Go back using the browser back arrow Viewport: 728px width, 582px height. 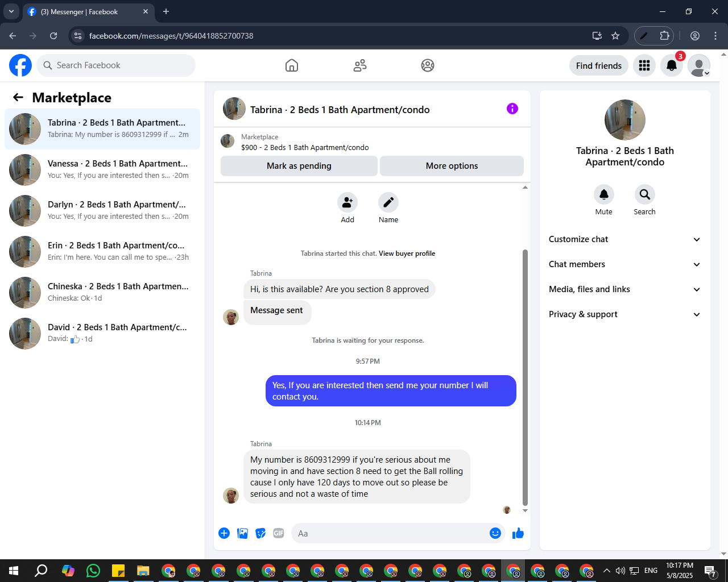pos(13,36)
